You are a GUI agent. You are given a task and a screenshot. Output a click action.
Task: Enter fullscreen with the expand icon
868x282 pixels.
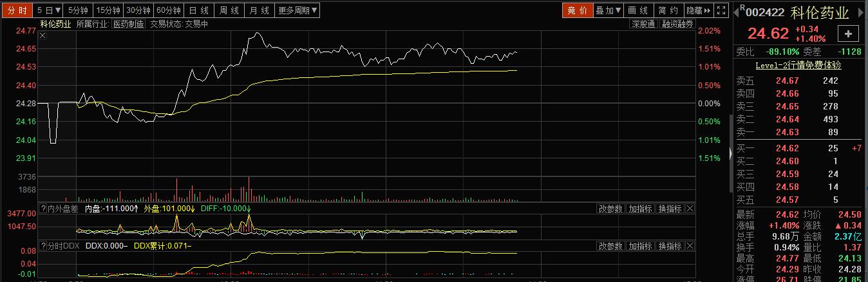pos(721,10)
